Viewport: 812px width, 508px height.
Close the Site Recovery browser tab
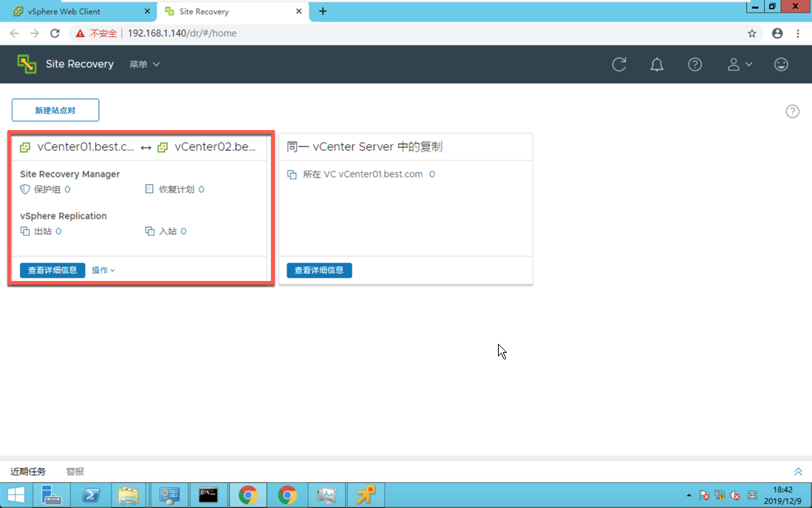tap(298, 11)
